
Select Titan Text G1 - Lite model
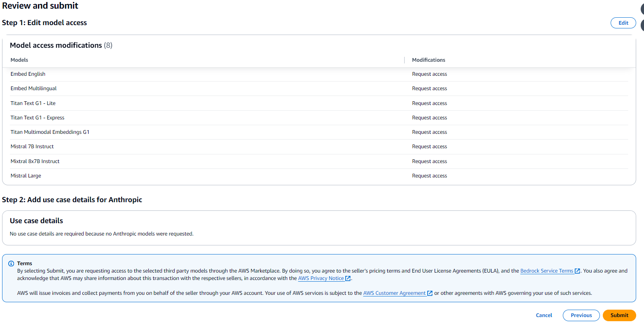[x=33, y=103]
